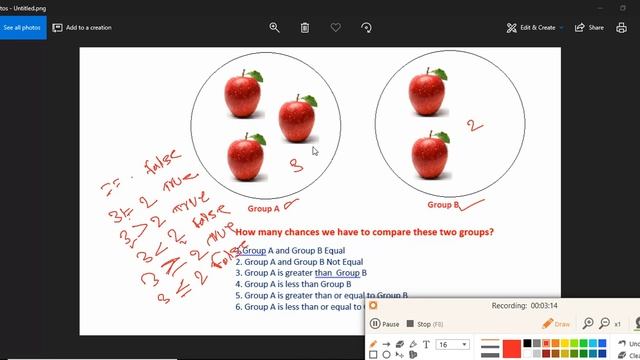Rotate the photo
Screen dimensions: 640x360
click(366, 28)
